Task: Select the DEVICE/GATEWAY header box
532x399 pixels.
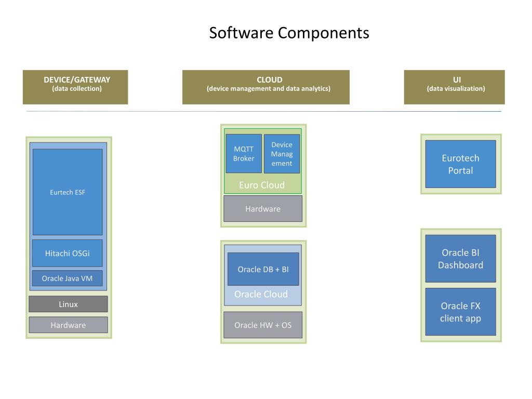Action: [75, 87]
